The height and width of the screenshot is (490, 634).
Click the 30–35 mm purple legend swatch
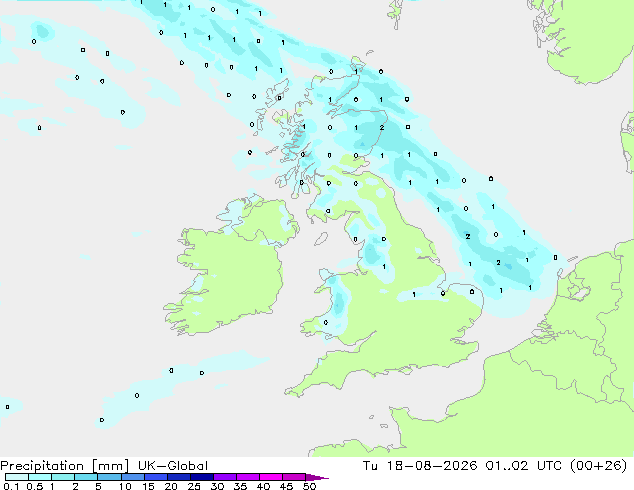point(225,477)
